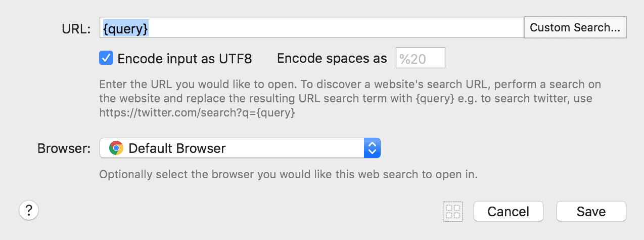Screen dimensions: 644x240
Task: Click the "Browser:" field label
Action: [x=64, y=149]
